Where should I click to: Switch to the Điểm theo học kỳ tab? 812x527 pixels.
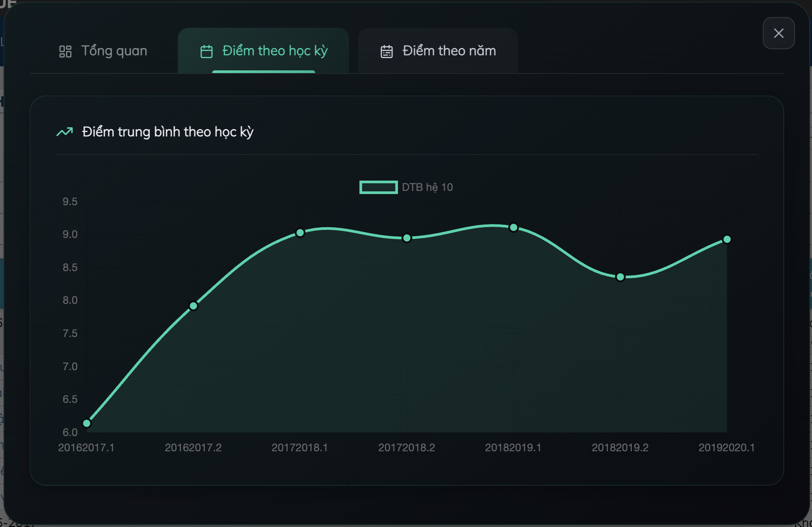click(274, 51)
